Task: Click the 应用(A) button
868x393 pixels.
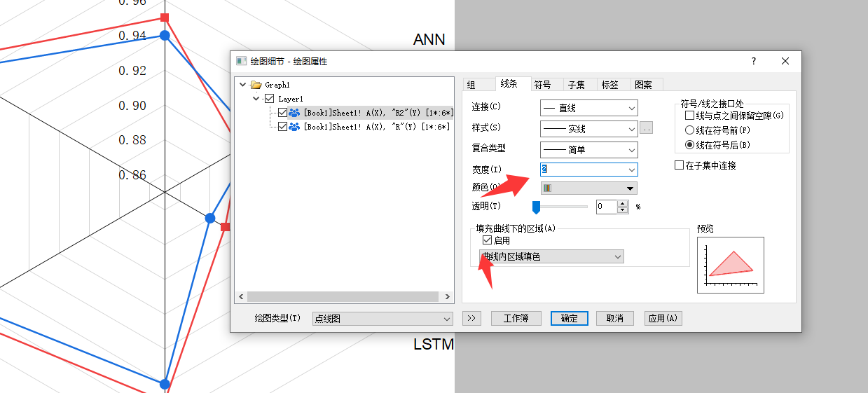Action: pyautogui.click(x=663, y=318)
